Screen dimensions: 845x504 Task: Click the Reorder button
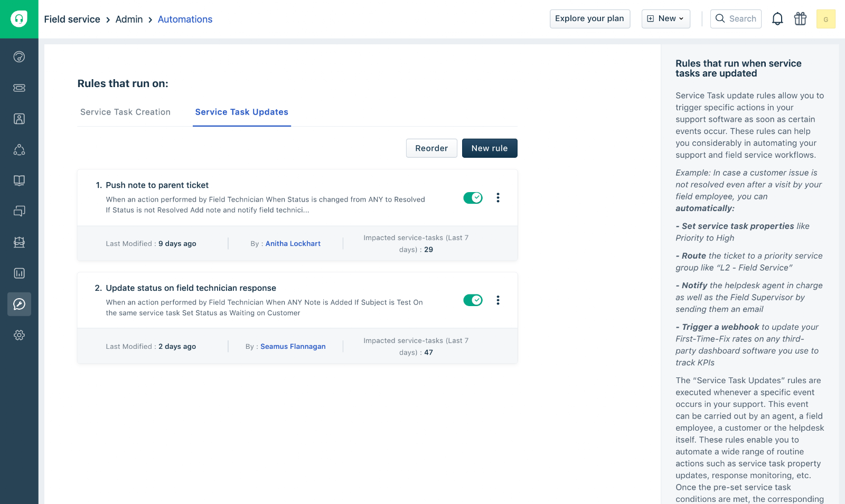tap(431, 148)
